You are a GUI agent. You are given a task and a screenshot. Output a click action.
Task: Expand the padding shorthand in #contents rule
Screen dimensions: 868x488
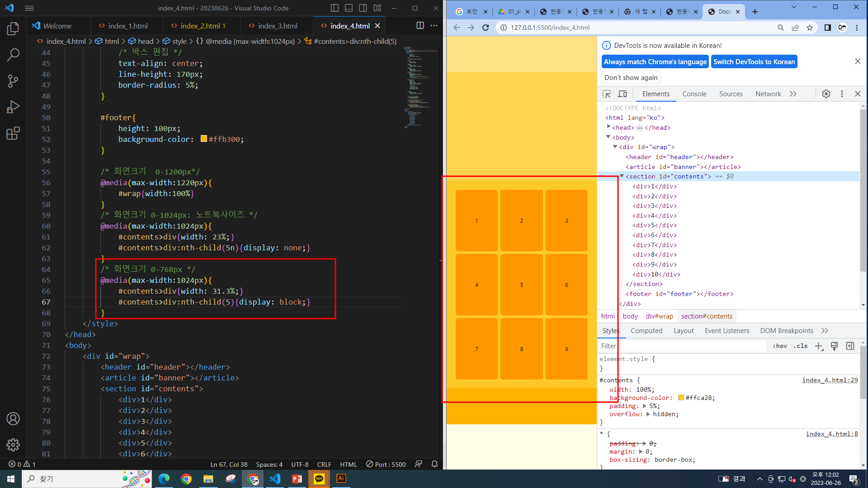pos(644,406)
